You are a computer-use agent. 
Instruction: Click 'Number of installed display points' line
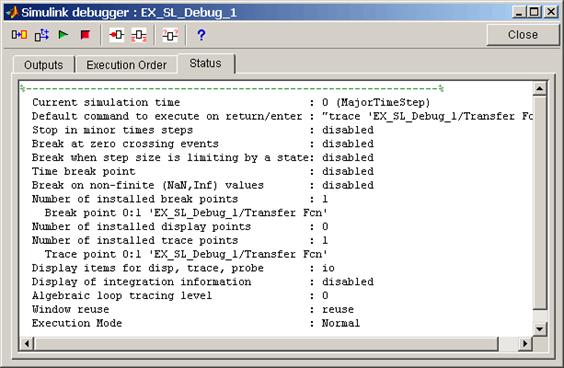pyautogui.click(x=180, y=227)
